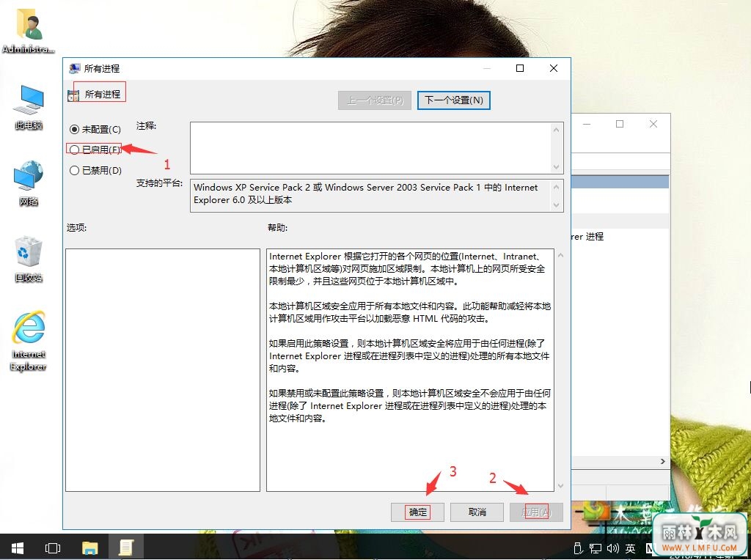Minimize the background window
Image resolution: width=751 pixels, height=560 pixels.
click(587, 124)
